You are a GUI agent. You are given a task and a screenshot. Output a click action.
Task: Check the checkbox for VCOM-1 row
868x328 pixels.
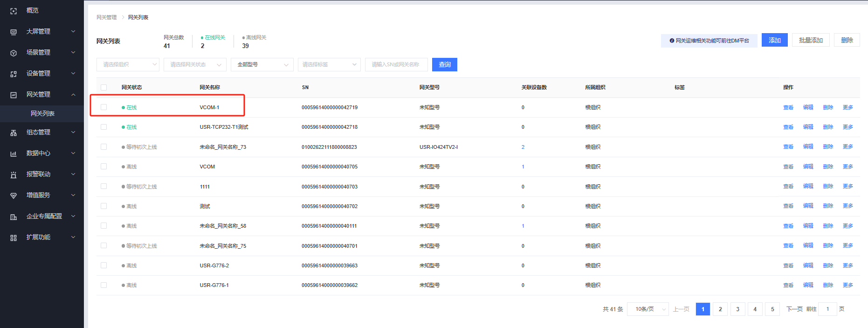coord(103,107)
